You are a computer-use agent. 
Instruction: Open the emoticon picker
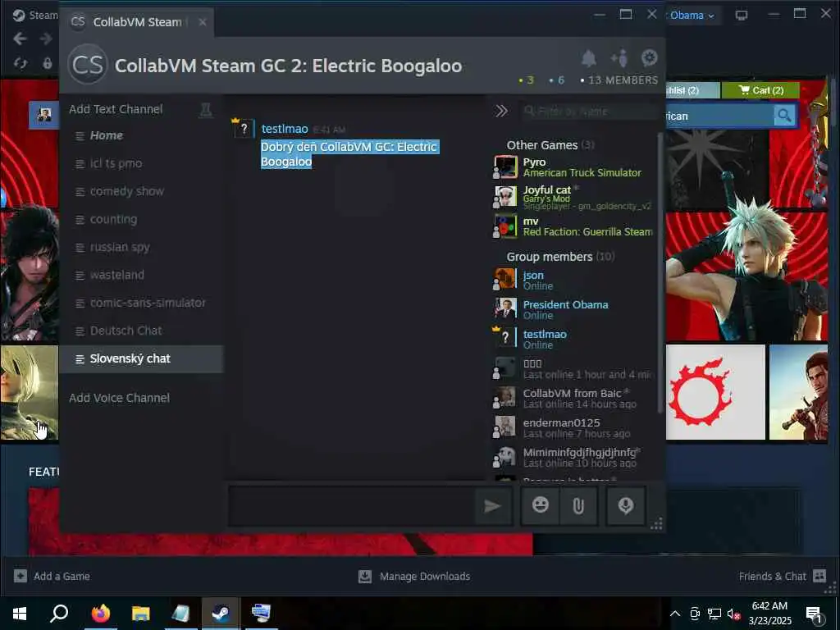click(540, 505)
